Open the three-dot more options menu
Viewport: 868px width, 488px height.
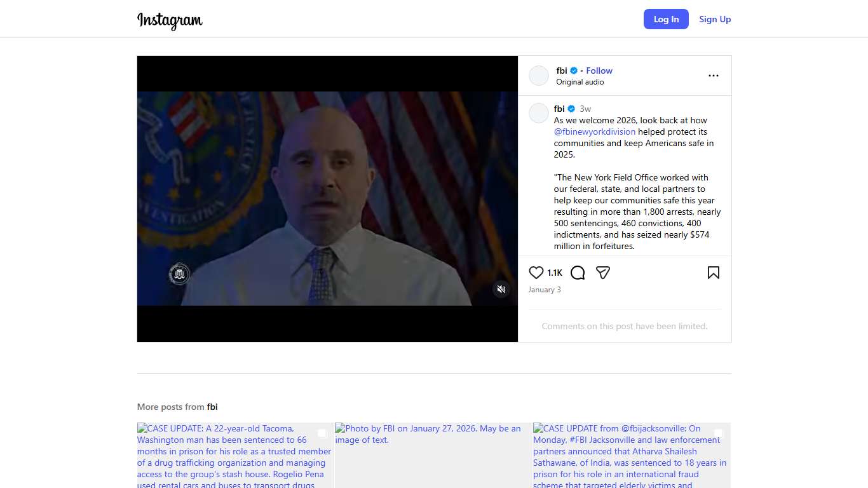tap(714, 76)
